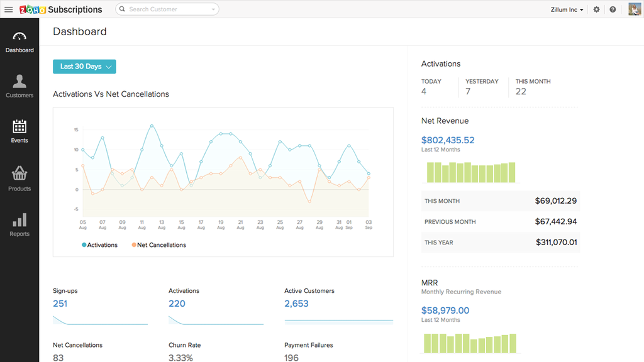Open Events calendar icon in sidebar
644x362 pixels.
tap(19, 131)
